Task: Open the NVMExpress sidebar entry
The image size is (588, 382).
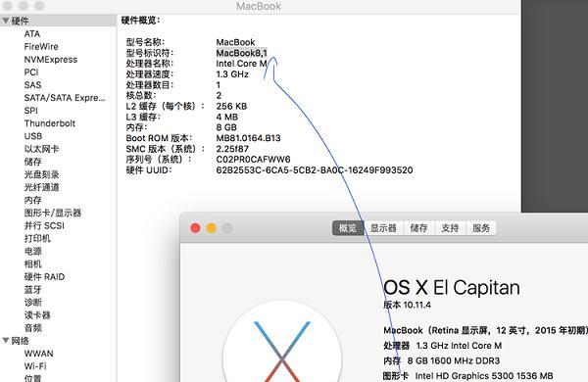Action: click(x=51, y=59)
